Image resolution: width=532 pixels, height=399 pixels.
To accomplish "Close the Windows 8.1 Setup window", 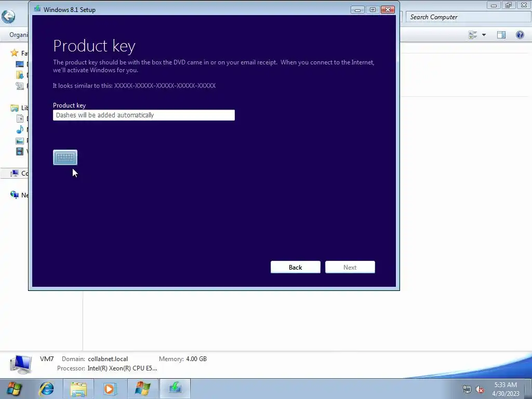I will [x=388, y=9].
